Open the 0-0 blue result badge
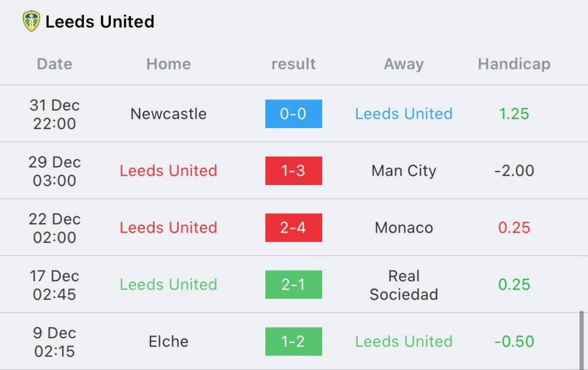This screenshot has height=370, width=588. coord(293,114)
